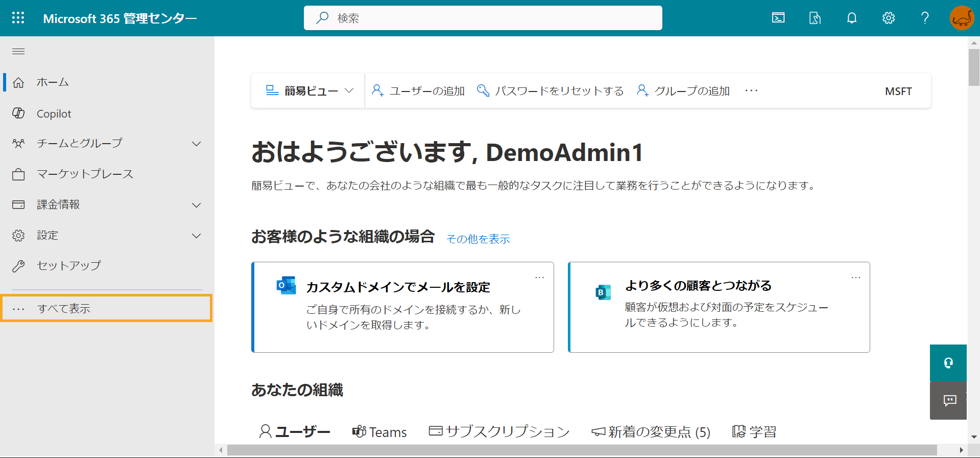980x458 pixels.
Task: Click the Copilot icon in sidebar
Action: click(x=18, y=113)
